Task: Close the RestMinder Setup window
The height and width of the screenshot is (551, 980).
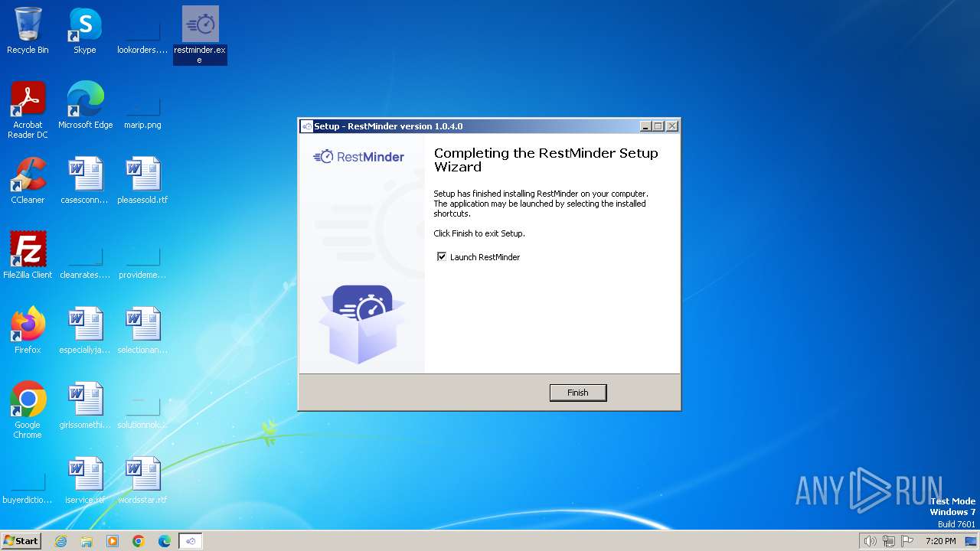Action: (x=671, y=126)
